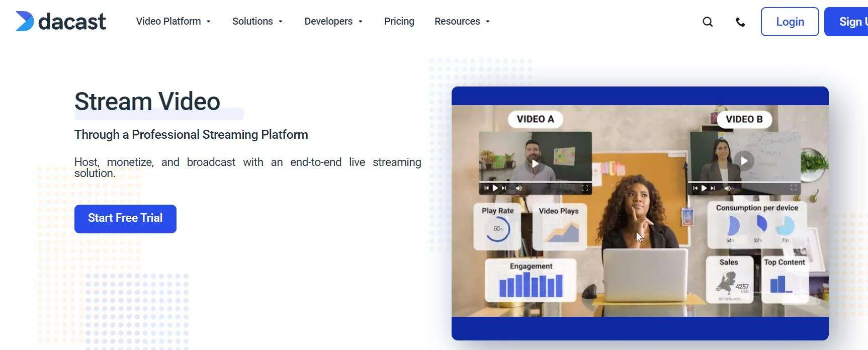Click the Login button
Screen dimensions: 868x350
[790, 22]
